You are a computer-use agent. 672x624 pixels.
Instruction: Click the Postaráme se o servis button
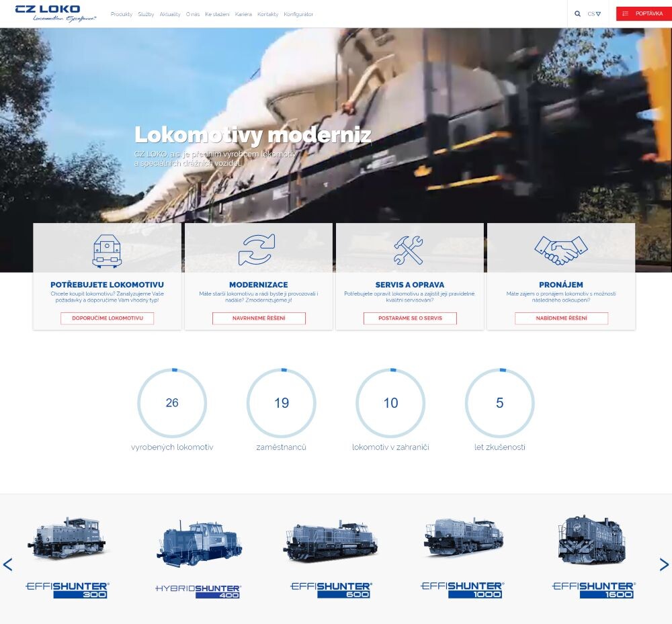point(410,318)
